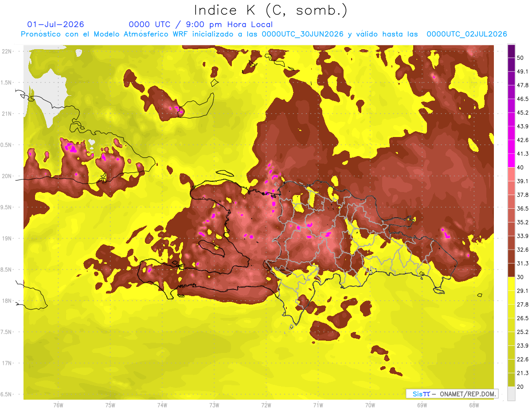532x411 pixels.
Task: Click the '17N' latitude label
Action: (x=7, y=363)
